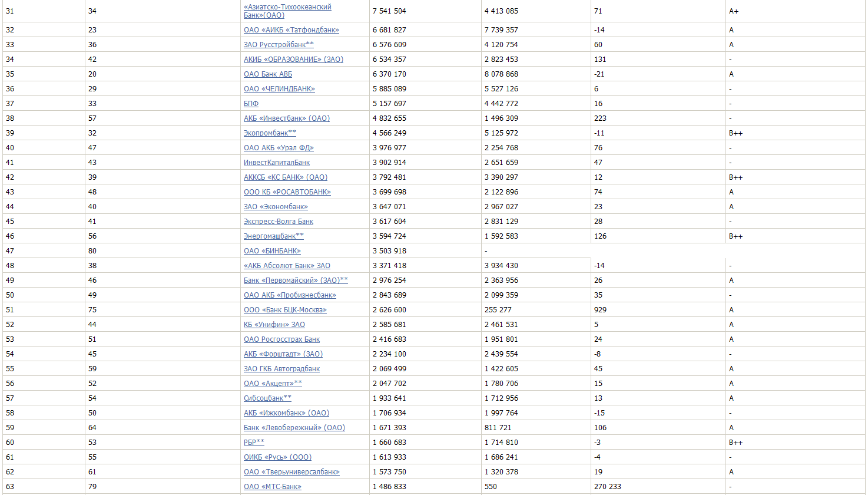Select ОАО Росгосстрах Банк link
The width and height of the screenshot is (868, 495).
(x=281, y=339)
